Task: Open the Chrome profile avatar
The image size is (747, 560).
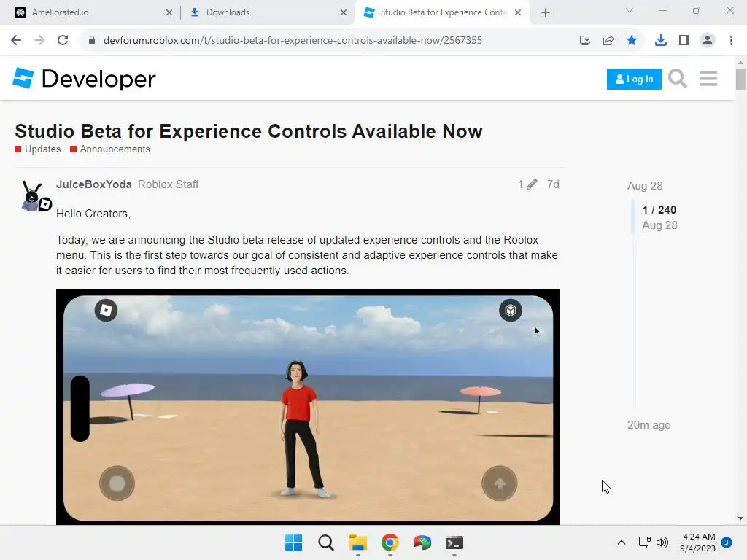Action: pyautogui.click(x=708, y=40)
